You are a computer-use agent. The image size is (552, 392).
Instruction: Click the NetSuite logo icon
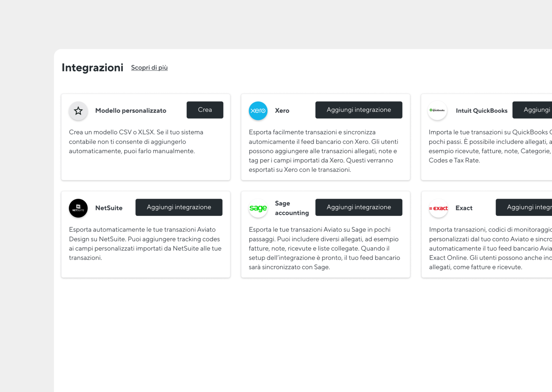78,208
